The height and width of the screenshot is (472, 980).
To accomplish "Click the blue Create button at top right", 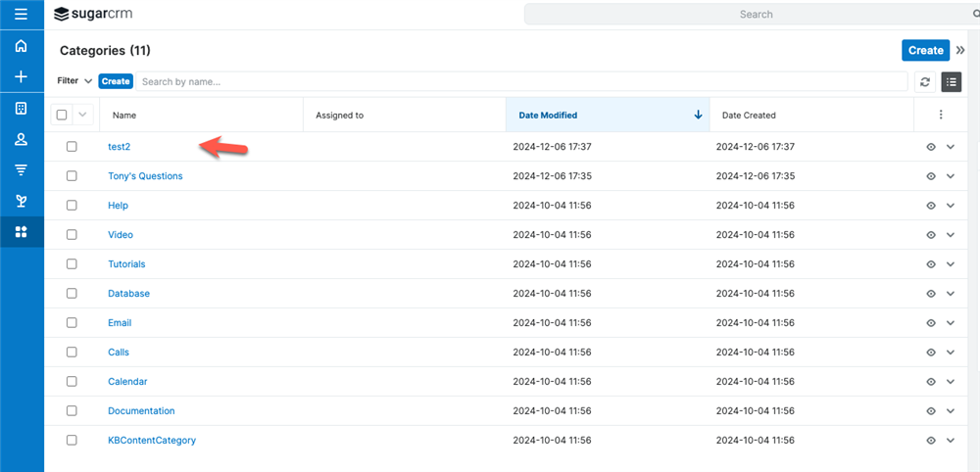I will (925, 51).
